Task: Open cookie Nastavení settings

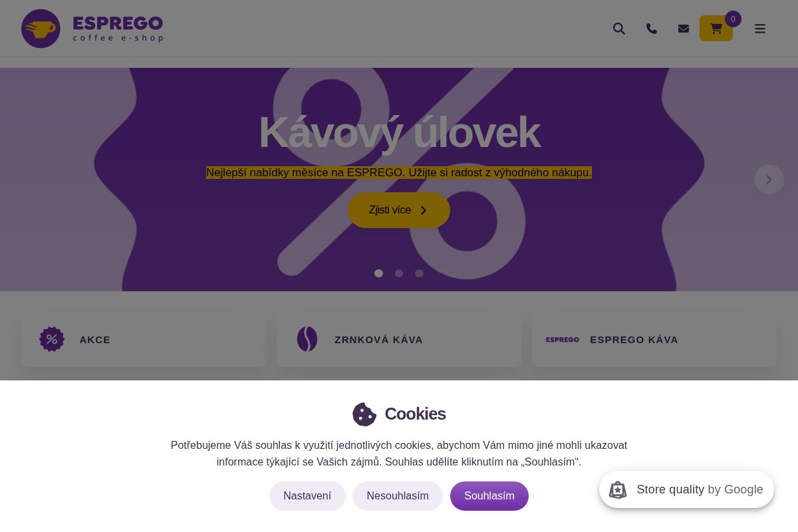Action: click(x=307, y=496)
